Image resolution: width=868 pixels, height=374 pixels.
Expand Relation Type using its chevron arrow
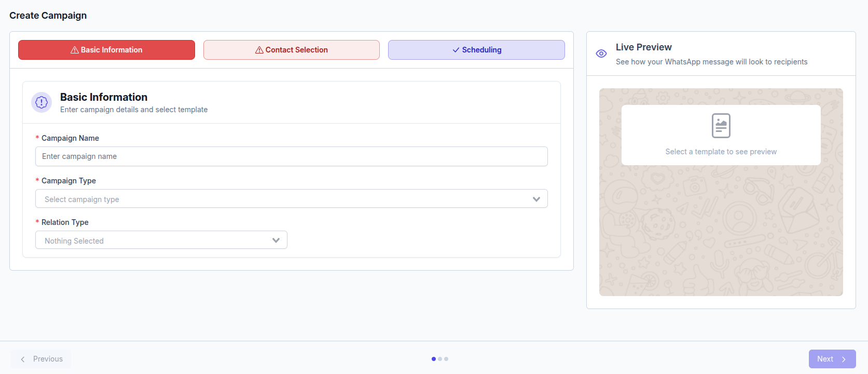pyautogui.click(x=276, y=241)
